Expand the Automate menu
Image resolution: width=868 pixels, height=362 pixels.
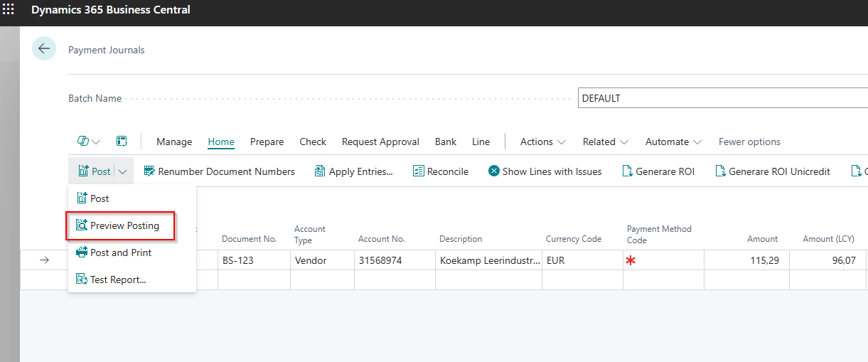(x=673, y=142)
